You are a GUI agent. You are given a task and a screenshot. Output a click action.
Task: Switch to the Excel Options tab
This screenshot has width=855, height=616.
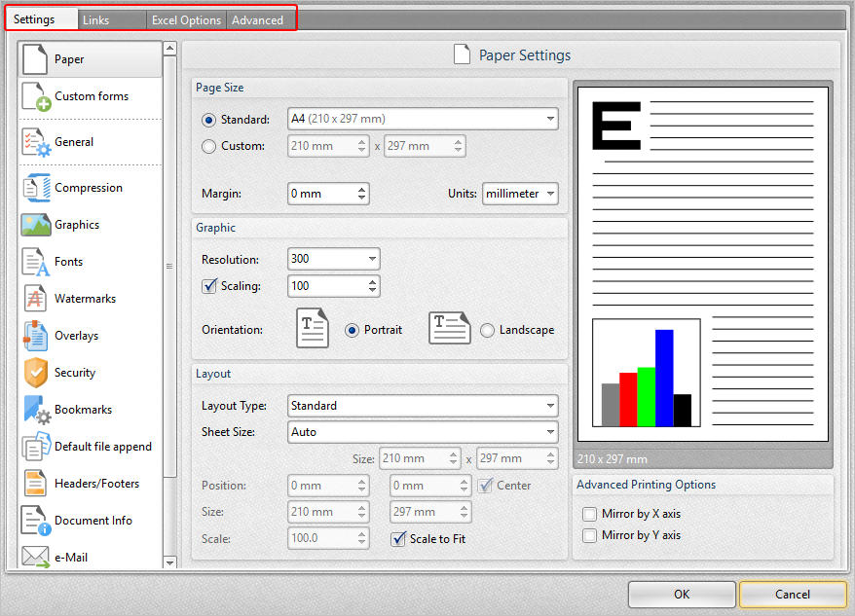pos(186,19)
